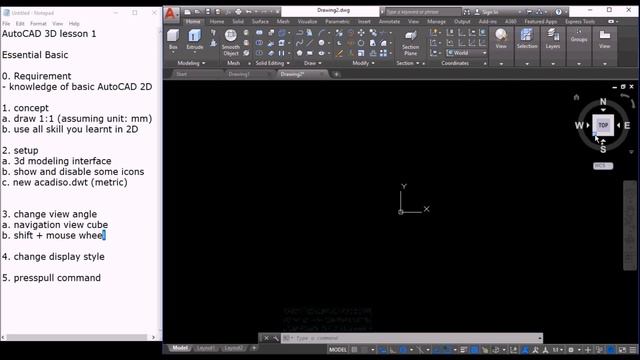Click the Smooth Object mesh tool
This screenshot has height=360, width=640.
231,42
